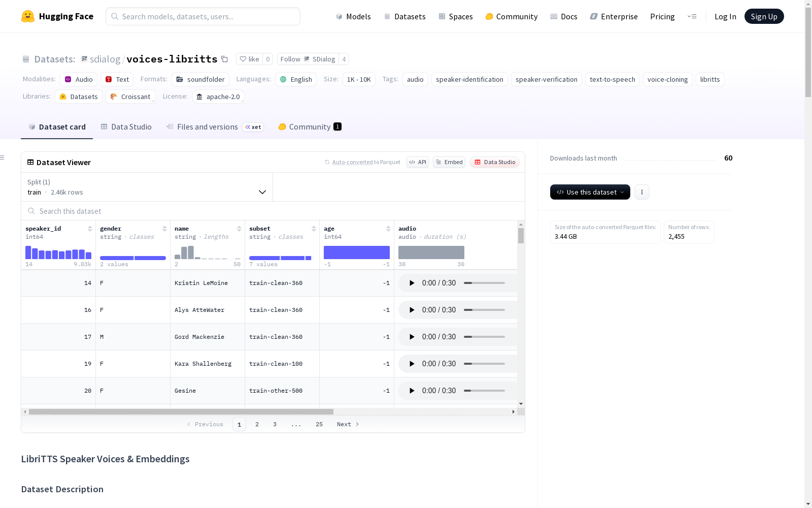The width and height of the screenshot is (812, 508).
Task: Open the Embed button
Action: point(449,162)
